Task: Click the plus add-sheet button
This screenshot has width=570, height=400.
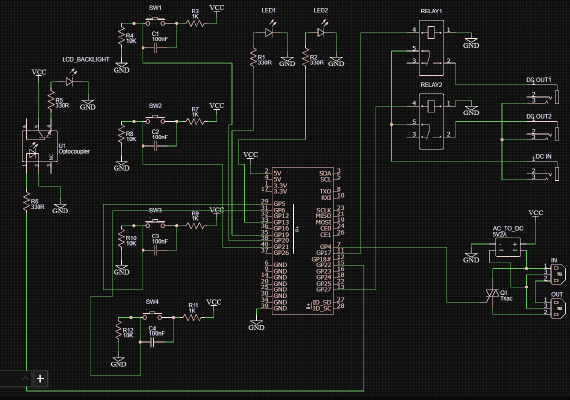Action: tap(40, 379)
